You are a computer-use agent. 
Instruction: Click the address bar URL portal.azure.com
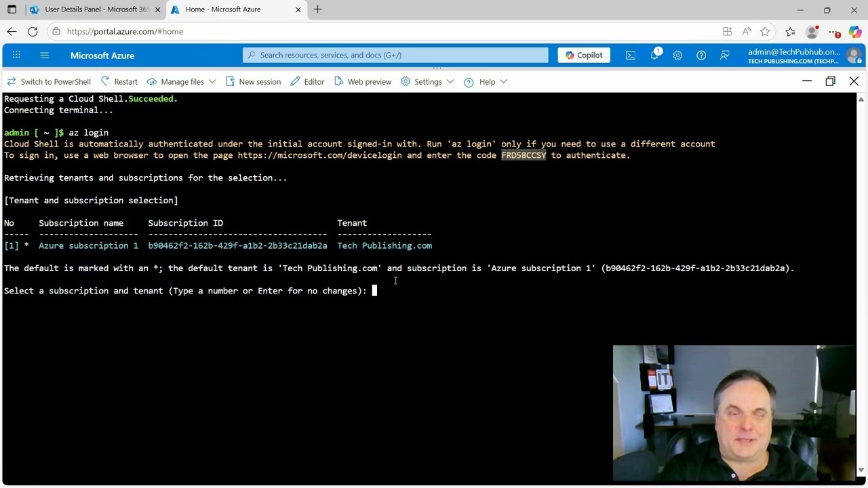[x=125, y=31]
